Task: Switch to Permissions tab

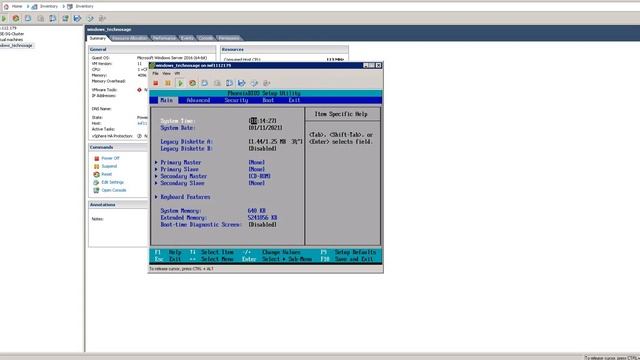Action: click(x=229, y=38)
